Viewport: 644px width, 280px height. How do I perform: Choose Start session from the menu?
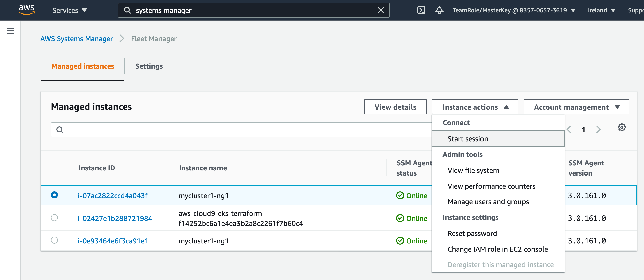pos(498,138)
